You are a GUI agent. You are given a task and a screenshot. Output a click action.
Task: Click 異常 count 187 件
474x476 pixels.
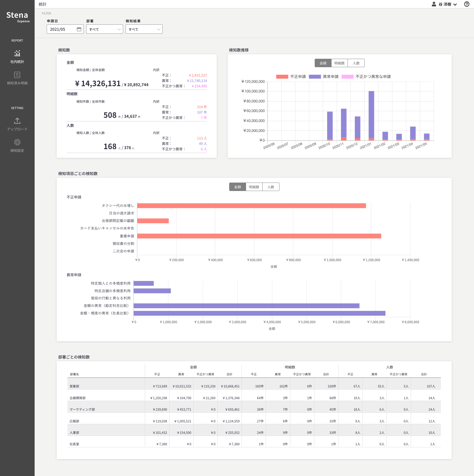click(x=202, y=112)
